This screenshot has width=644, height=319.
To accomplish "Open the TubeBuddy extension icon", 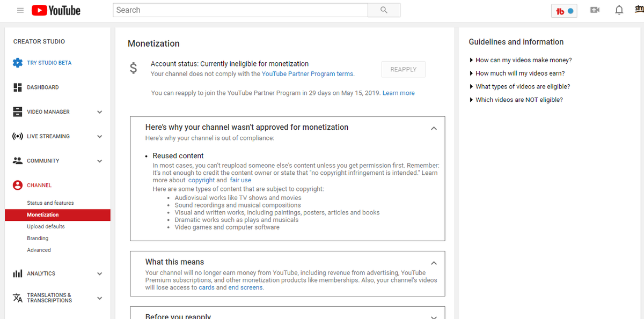I will pyautogui.click(x=564, y=11).
